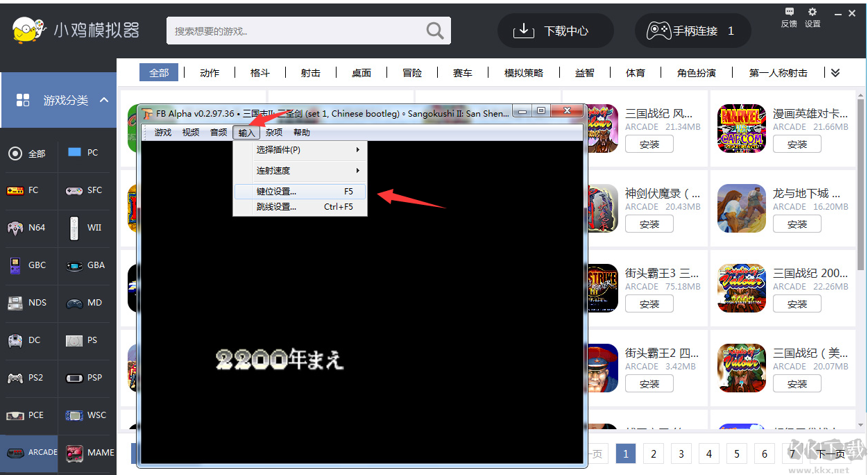Viewport: 868px width, 475px height.
Task: Choose 跳线设置... menu entry
Action: pos(300,207)
